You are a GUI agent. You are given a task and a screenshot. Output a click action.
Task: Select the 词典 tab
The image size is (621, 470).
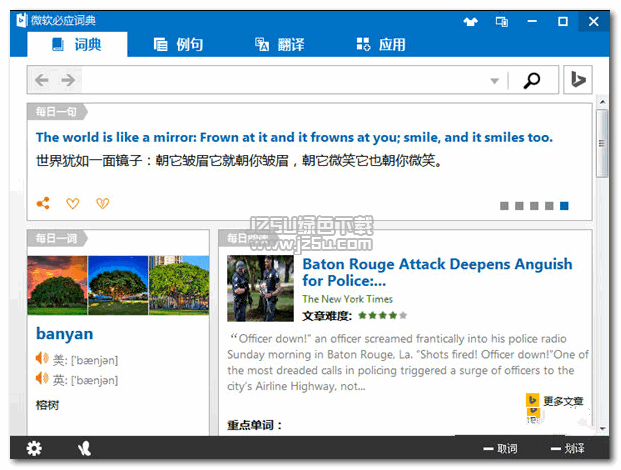point(77,44)
